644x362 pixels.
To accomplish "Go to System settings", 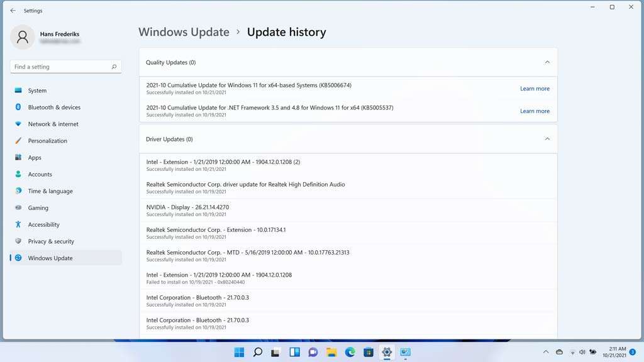I will [x=65, y=90].
